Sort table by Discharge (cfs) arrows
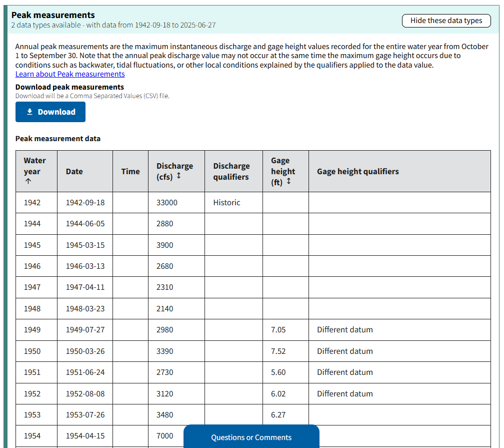Image resolution: width=504 pixels, height=448 pixels. (178, 176)
